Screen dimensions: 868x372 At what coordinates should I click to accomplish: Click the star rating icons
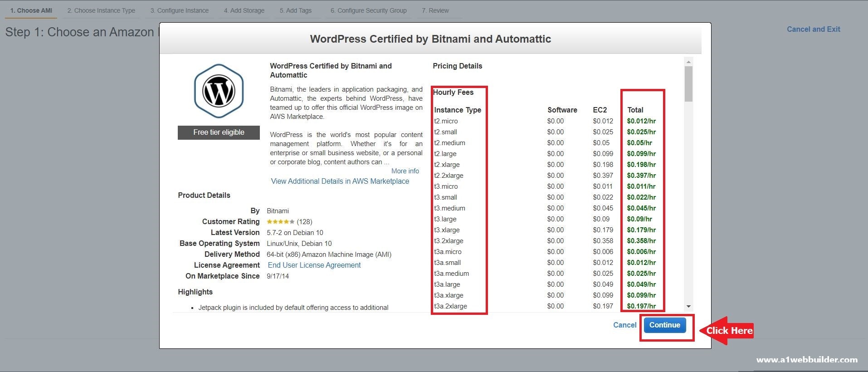pos(280,222)
